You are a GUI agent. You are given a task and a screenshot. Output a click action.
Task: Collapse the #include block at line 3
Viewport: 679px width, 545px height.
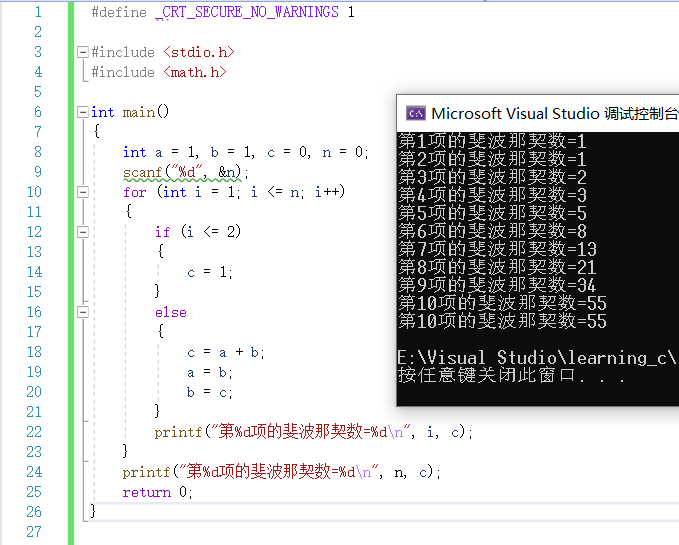(83, 52)
